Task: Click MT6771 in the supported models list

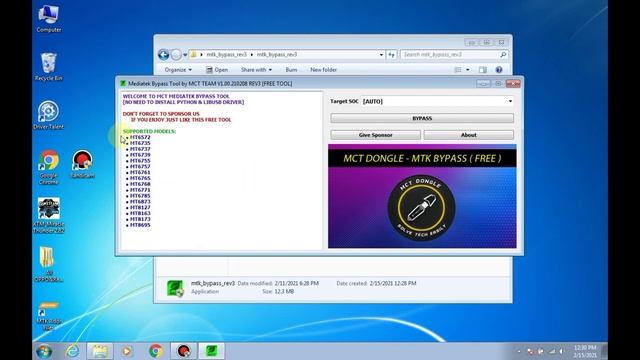Action: 140,190
